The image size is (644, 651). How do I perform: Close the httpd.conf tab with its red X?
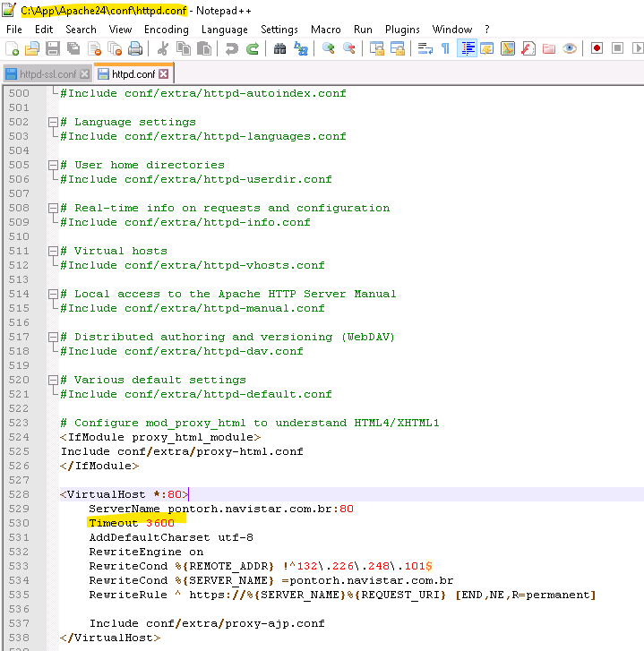[164, 74]
